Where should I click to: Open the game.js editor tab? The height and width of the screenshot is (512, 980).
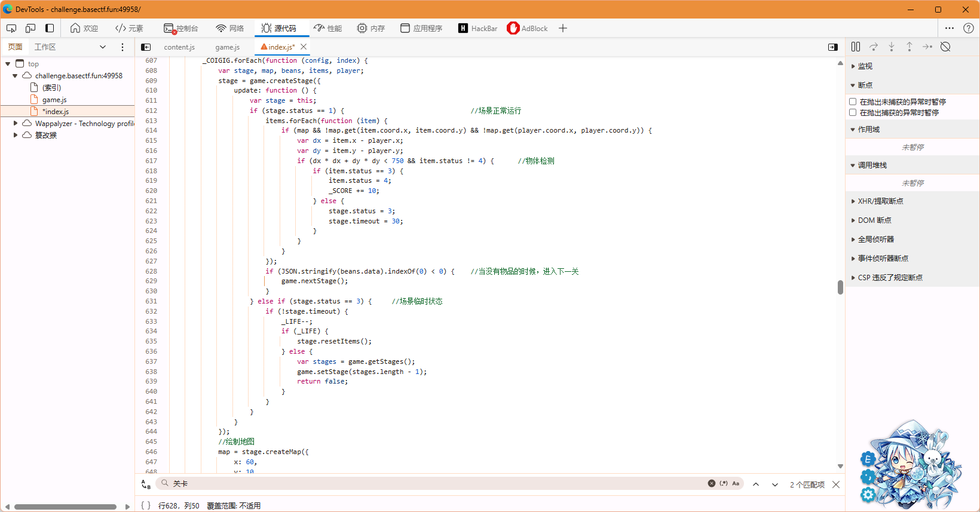pyautogui.click(x=227, y=47)
